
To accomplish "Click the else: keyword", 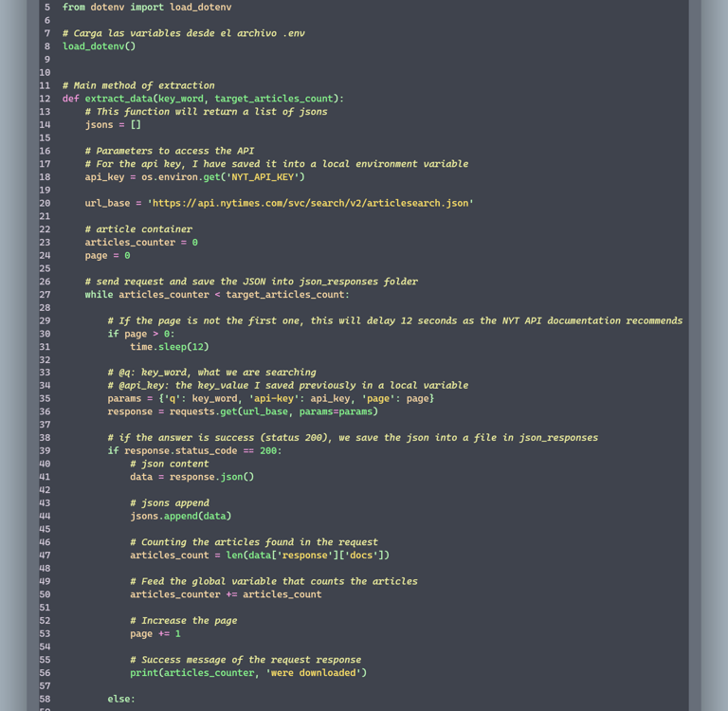I will [121, 699].
